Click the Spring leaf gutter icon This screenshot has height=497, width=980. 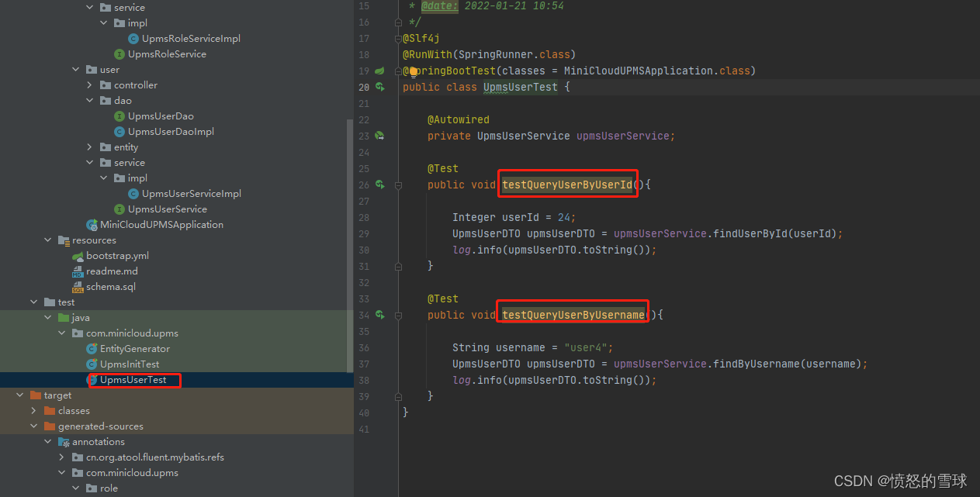point(379,71)
